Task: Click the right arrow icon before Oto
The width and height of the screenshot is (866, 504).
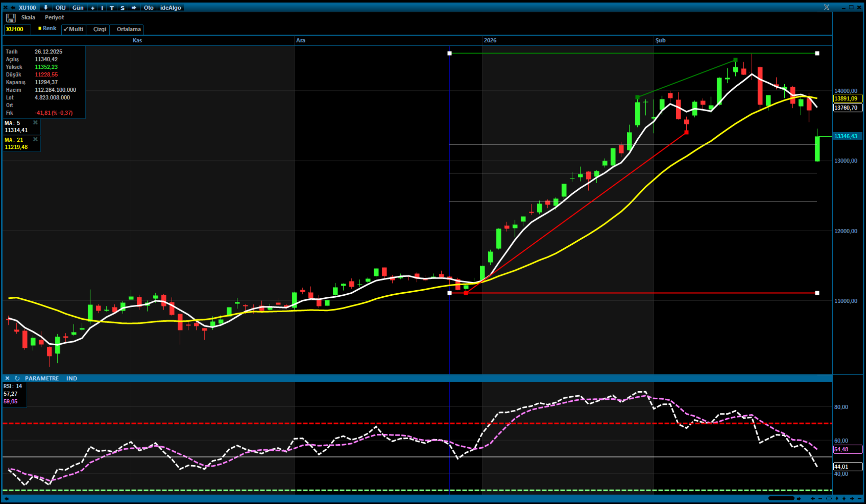Action: coord(134,7)
